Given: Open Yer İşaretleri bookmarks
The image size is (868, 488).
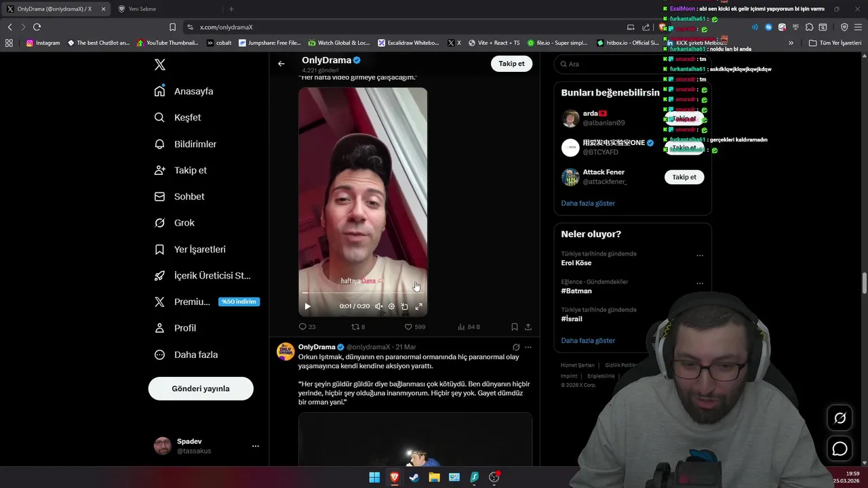Looking at the screenshot, I should pyautogui.click(x=190, y=249).
